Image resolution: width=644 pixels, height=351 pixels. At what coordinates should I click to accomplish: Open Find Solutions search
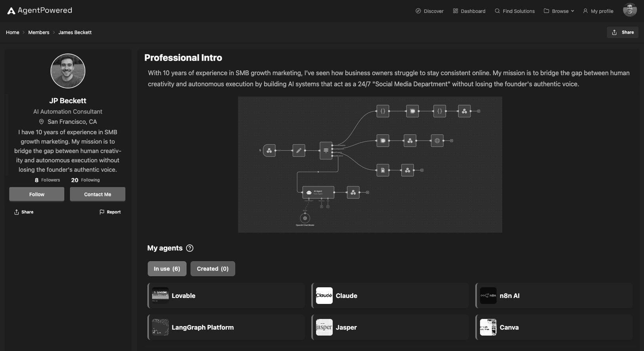click(x=514, y=11)
